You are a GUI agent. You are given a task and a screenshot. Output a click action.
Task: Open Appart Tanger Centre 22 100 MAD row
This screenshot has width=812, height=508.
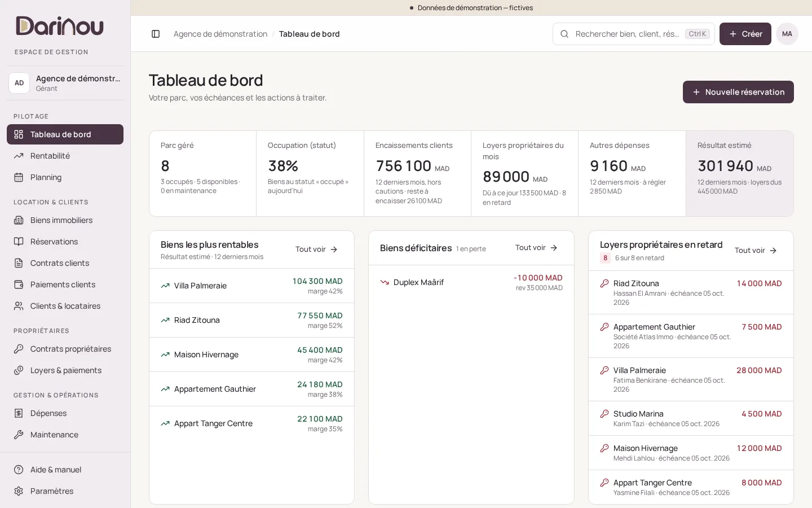coord(251,423)
